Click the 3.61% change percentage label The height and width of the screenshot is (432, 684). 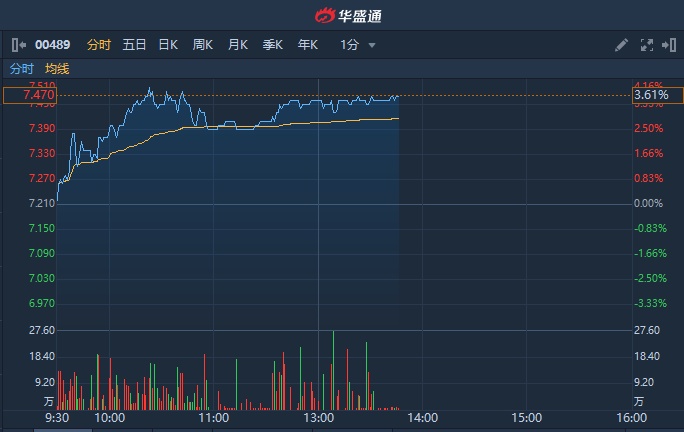[650, 95]
